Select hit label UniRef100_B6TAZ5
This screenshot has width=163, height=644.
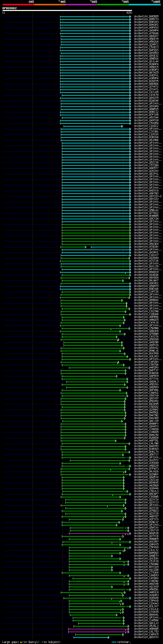[146, 73]
